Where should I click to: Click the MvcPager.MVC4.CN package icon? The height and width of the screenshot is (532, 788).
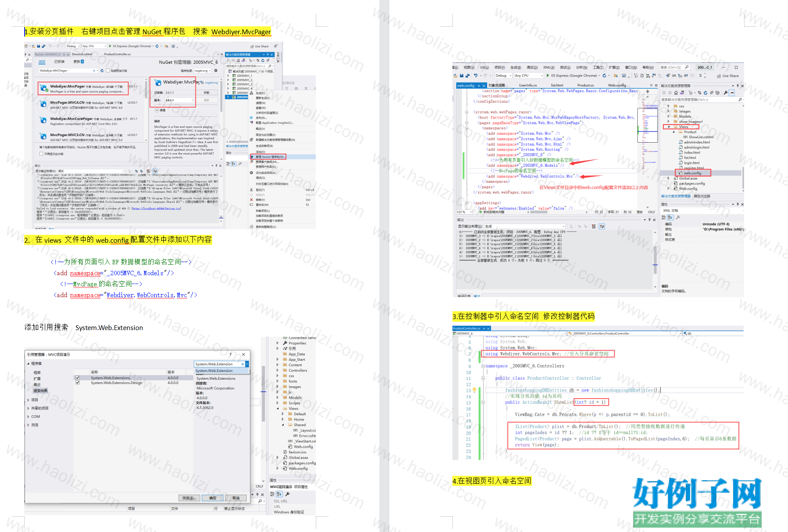pos(43,104)
